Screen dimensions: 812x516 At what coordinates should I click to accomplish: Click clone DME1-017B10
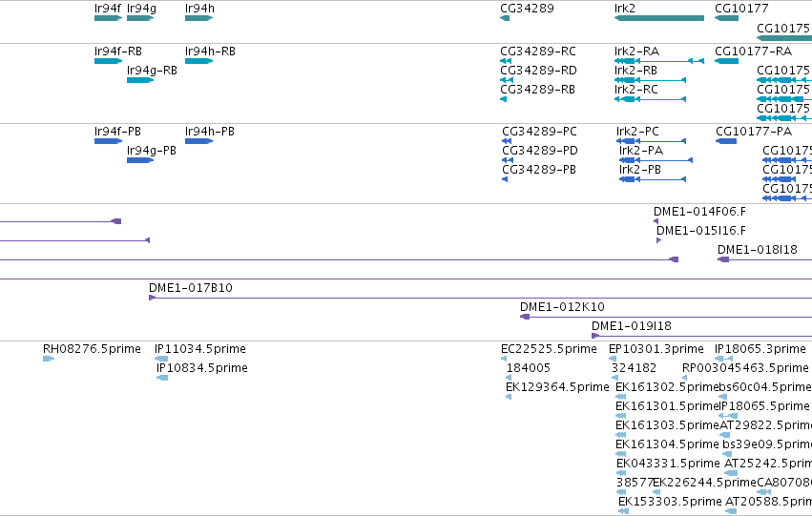pos(480,299)
